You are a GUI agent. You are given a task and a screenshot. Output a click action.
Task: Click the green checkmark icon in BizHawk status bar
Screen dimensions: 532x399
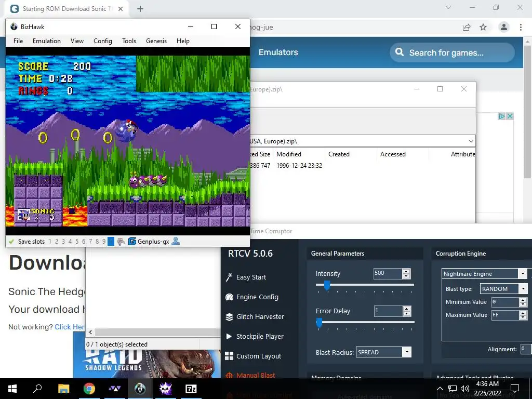11,242
